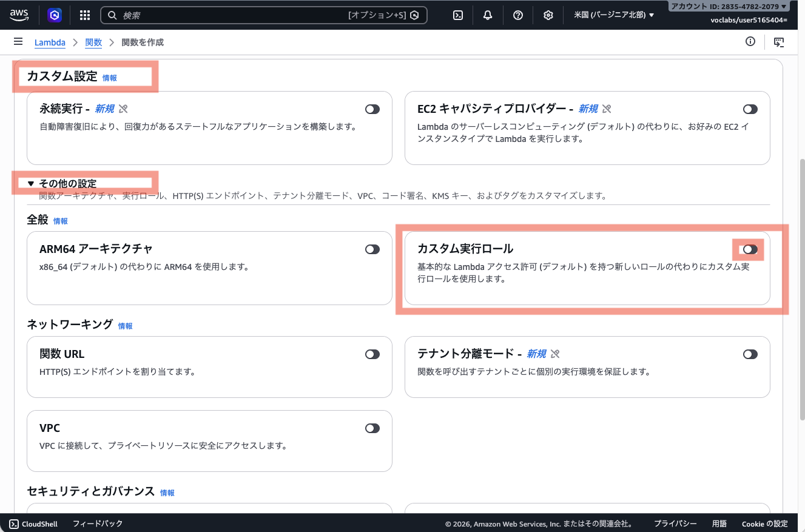
Task: Go to 関数 in the breadcrumb
Action: pyautogui.click(x=93, y=42)
